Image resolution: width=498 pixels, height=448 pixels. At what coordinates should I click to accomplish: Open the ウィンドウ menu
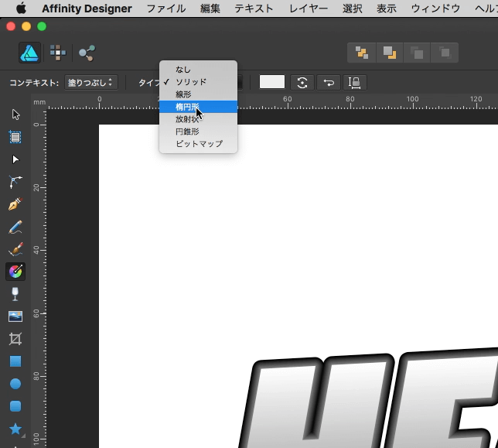click(x=435, y=9)
